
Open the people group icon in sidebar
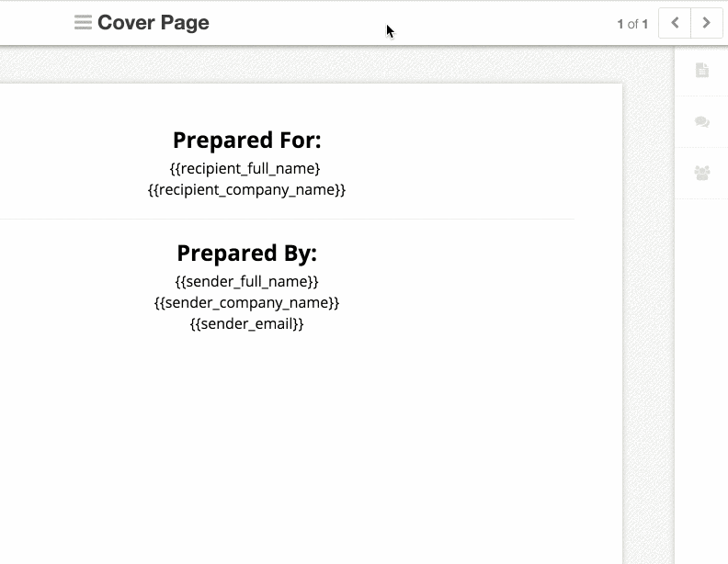702,173
